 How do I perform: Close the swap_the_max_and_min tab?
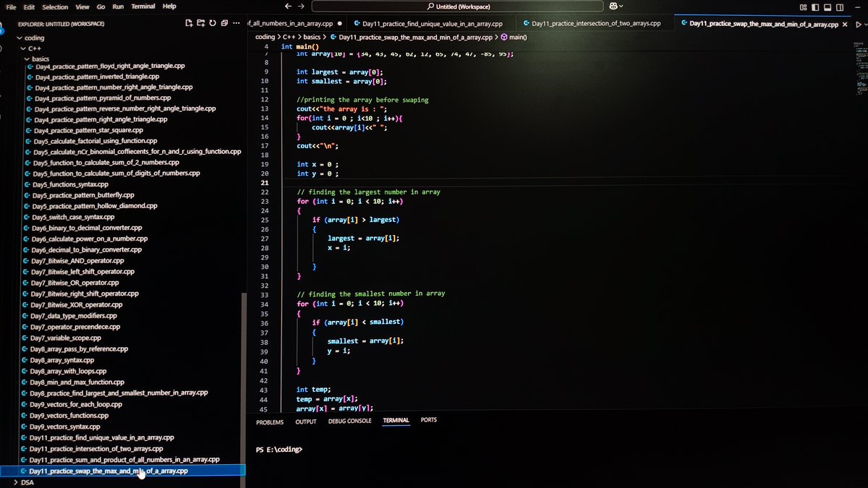[x=846, y=24]
